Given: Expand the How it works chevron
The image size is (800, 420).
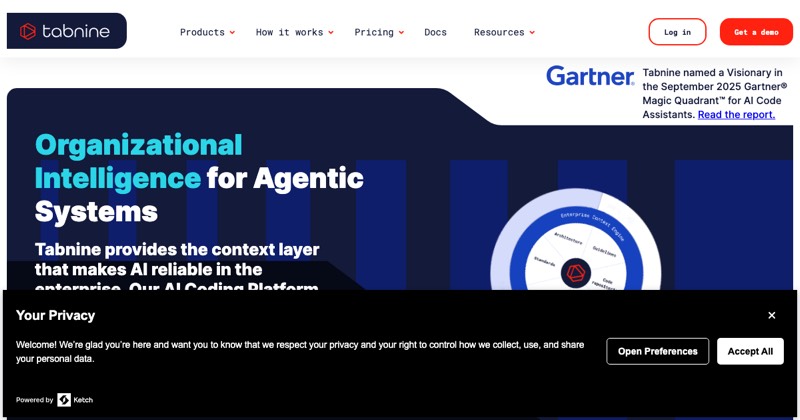Looking at the screenshot, I should [331, 33].
